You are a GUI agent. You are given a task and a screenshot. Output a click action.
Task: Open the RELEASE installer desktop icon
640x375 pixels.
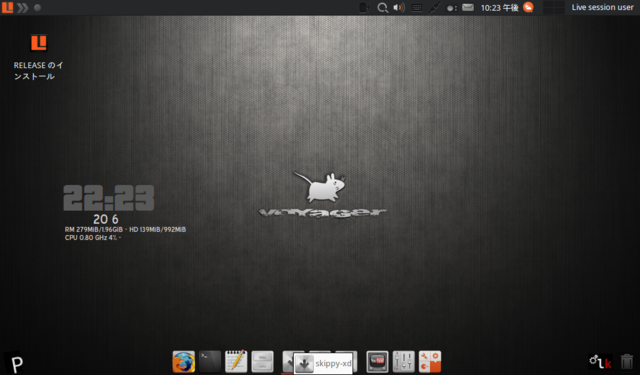(39, 57)
